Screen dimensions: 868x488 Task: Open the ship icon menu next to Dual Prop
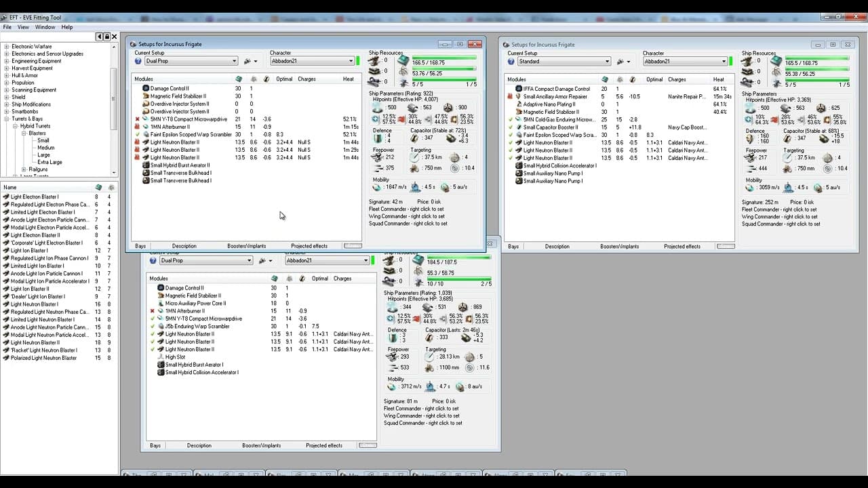(251, 61)
